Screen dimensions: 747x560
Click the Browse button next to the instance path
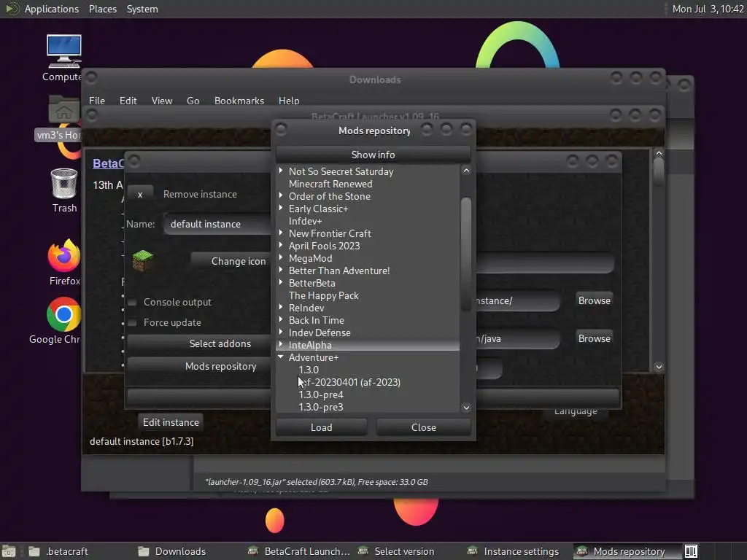(594, 300)
